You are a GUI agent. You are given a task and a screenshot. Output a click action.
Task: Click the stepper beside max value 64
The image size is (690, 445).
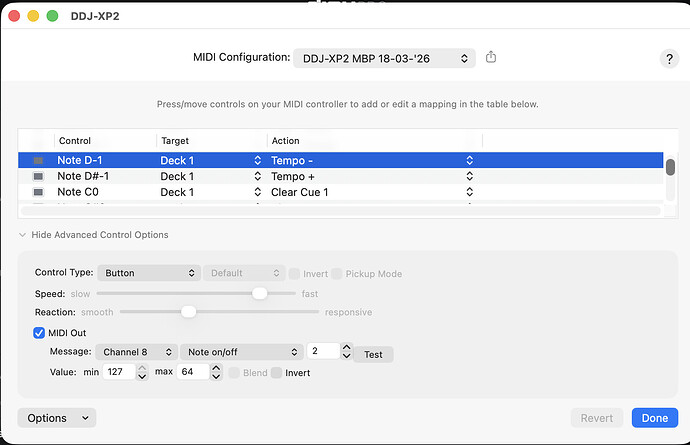tap(216, 372)
